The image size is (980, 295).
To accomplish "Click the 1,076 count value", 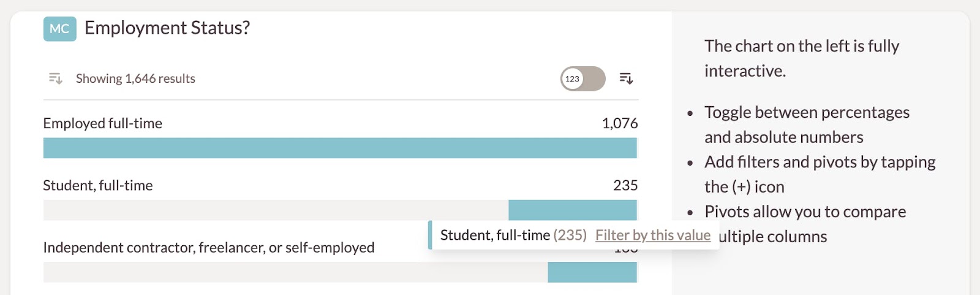I will (620, 123).
